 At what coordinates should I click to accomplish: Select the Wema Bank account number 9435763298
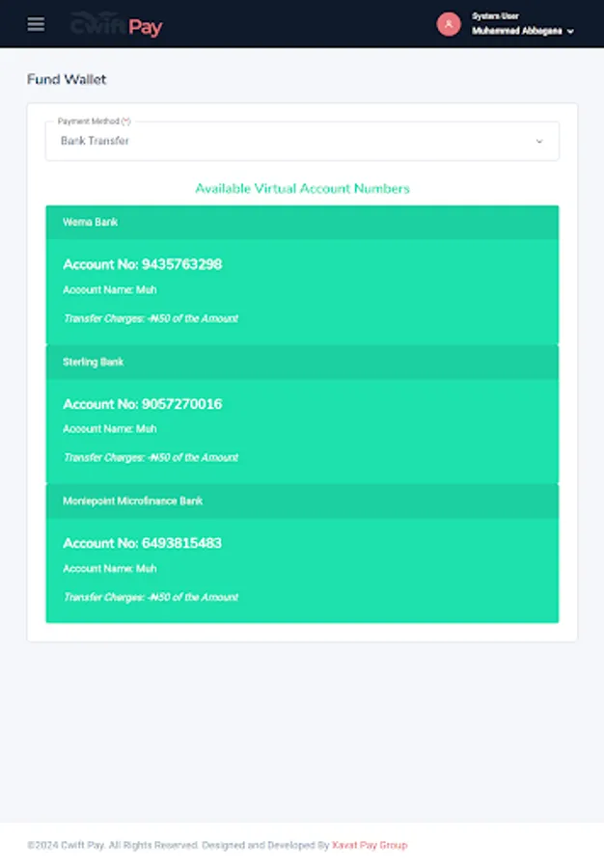click(142, 263)
